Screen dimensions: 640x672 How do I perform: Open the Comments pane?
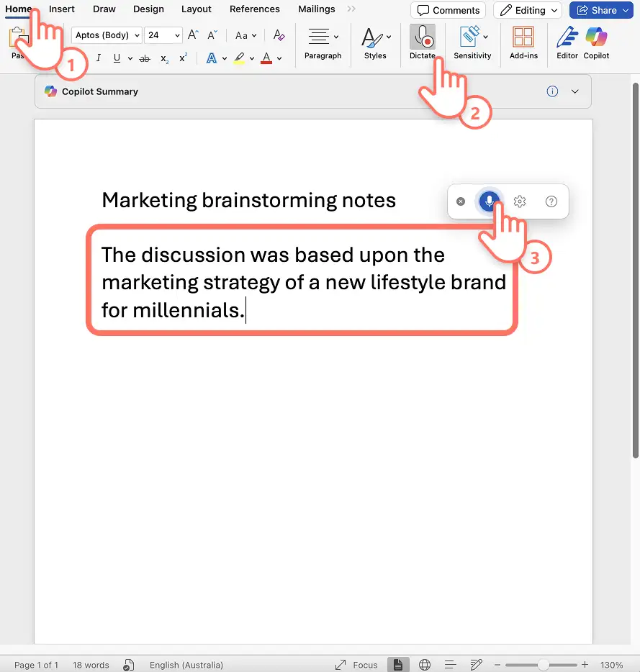click(x=449, y=10)
